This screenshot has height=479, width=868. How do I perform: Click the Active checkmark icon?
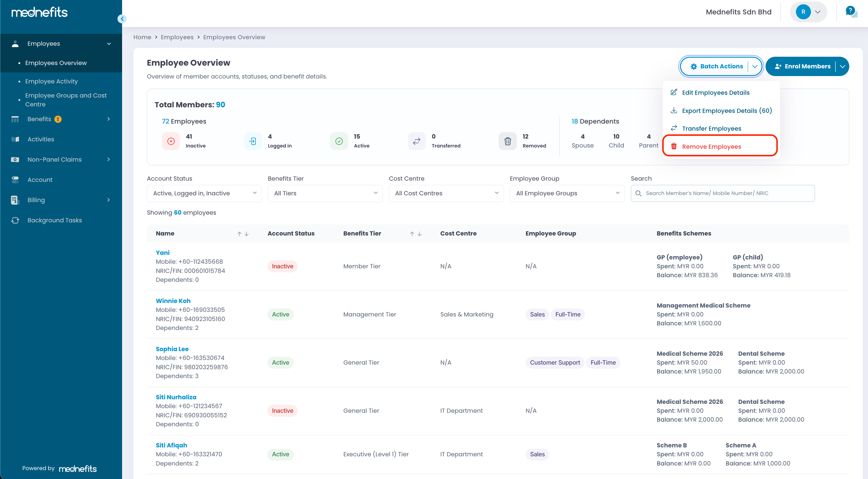tap(339, 141)
